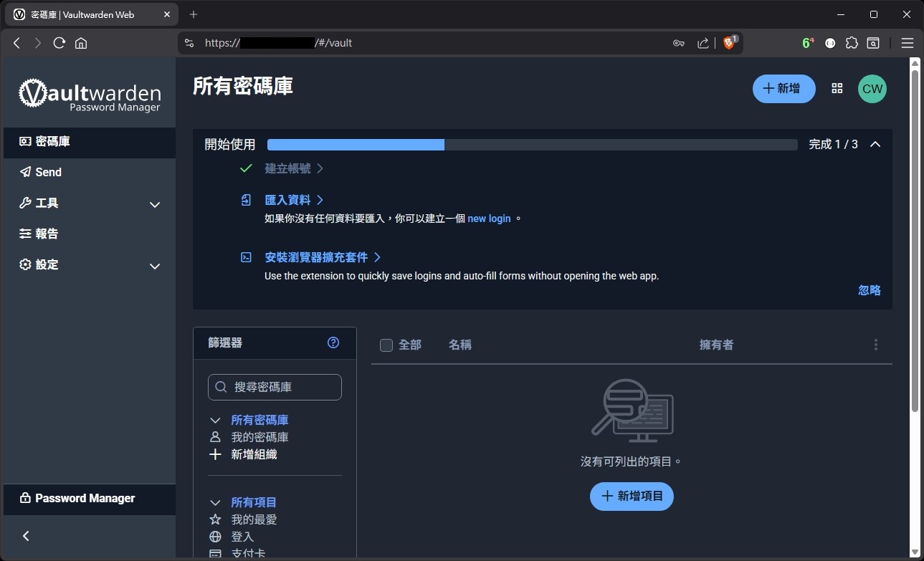
Task: Dismiss onboarding with 忽略 link
Action: coord(870,290)
